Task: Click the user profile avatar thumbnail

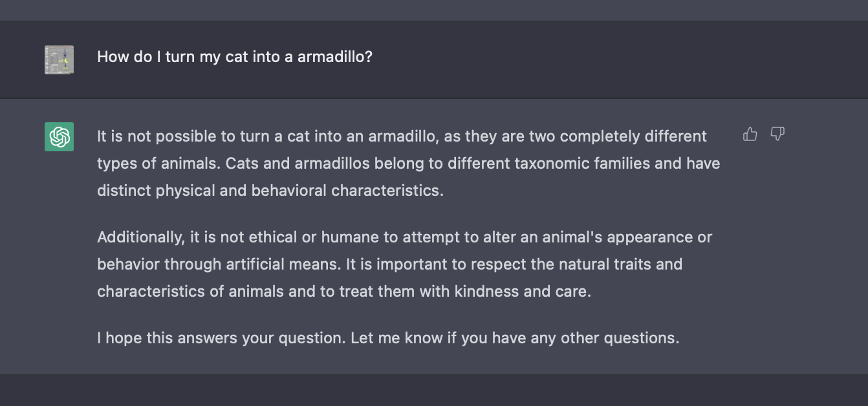Action: pyautogui.click(x=59, y=59)
